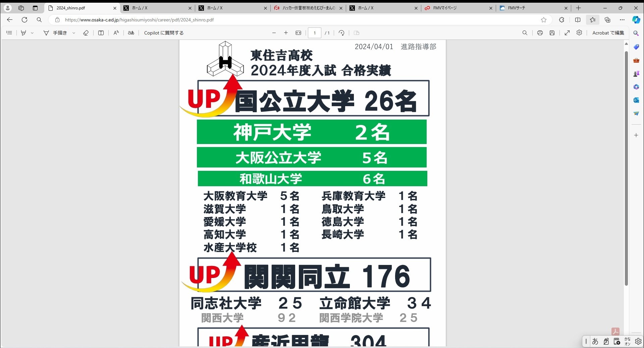Save the PDF file

click(552, 33)
